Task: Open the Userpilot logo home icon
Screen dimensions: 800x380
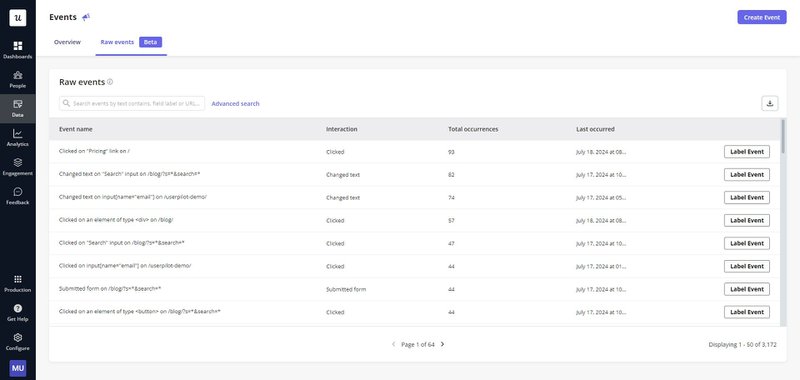Action: (17, 18)
